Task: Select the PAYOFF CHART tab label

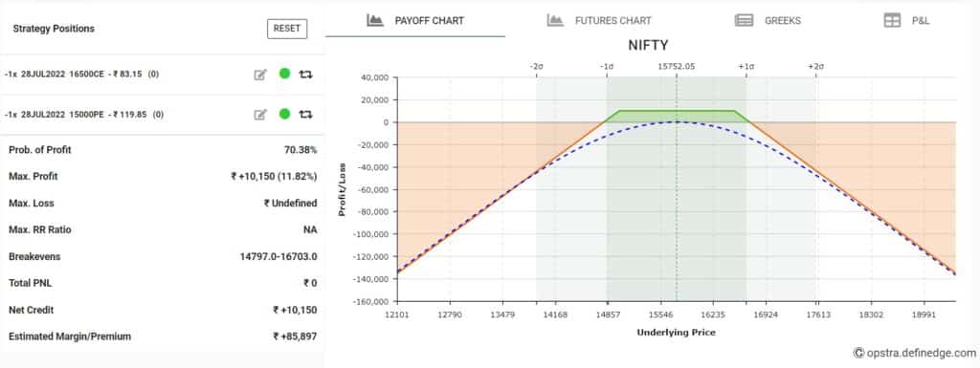Action: tap(430, 21)
